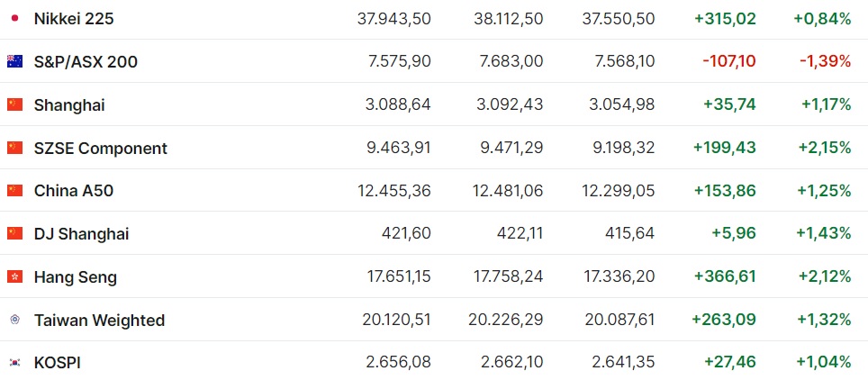Viewport: 868px width, 380px height.
Task: Click the China flag next to China A50
Action: pos(14,190)
